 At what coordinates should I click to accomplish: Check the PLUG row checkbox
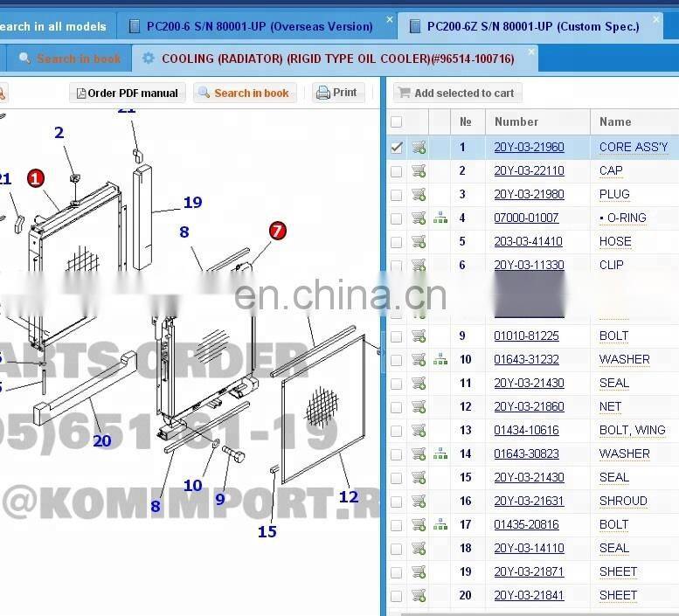pyautogui.click(x=396, y=195)
